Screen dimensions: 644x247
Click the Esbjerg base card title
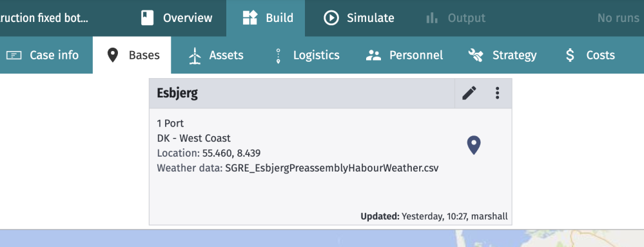pos(177,94)
